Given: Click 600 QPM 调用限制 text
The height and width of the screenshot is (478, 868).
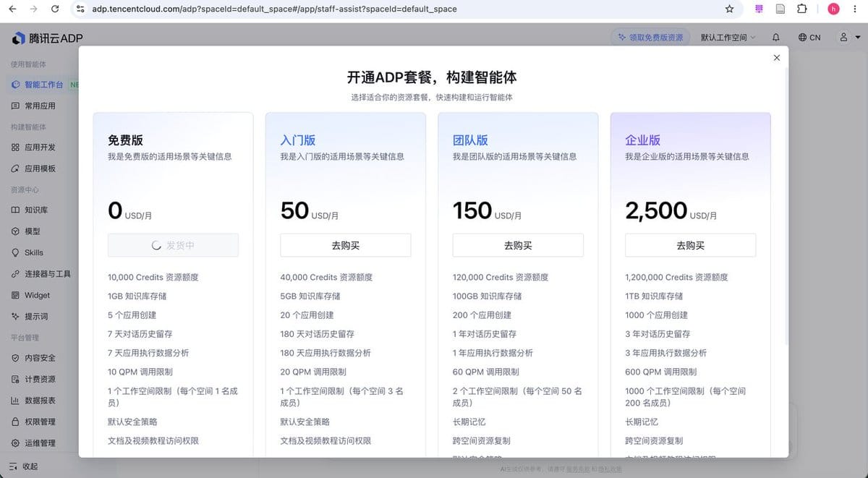Looking at the screenshot, I should tap(661, 372).
